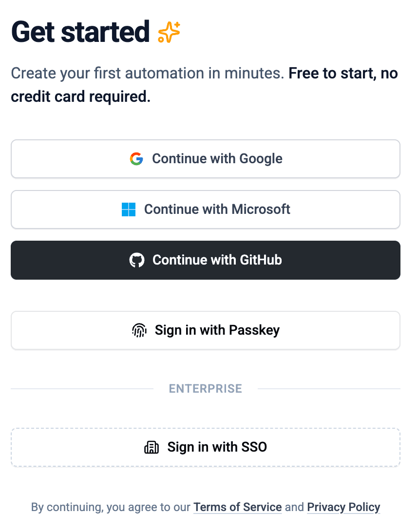Click the ENTERPRISE section label

(206, 389)
